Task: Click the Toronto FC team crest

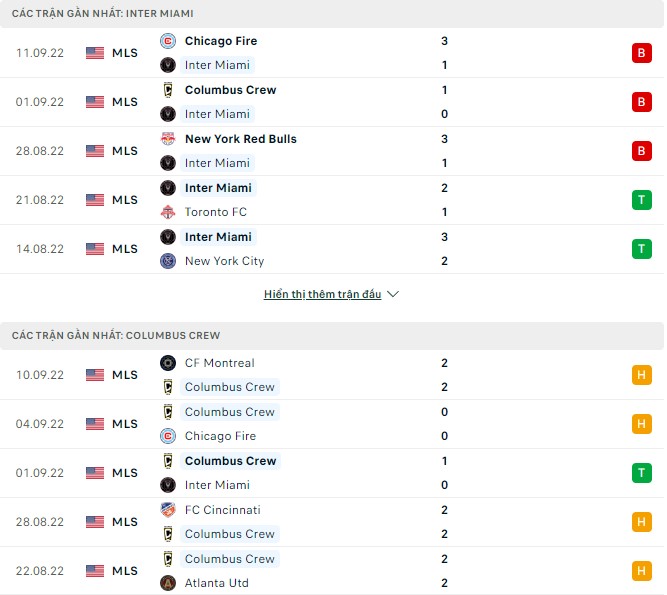Action: [168, 212]
